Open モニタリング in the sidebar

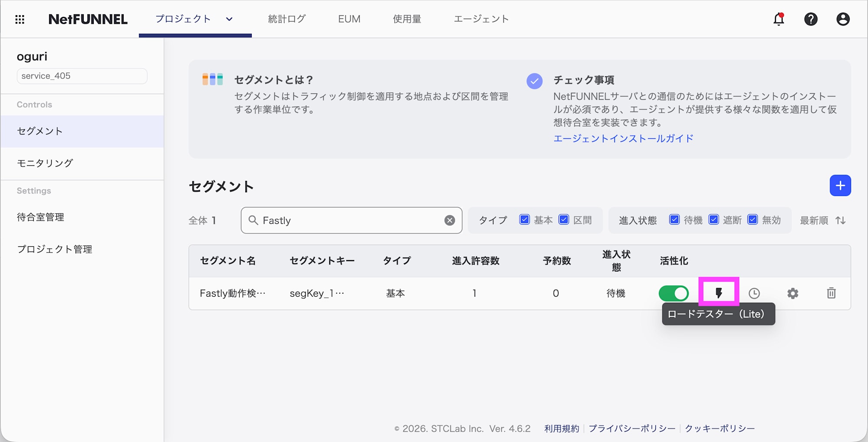(x=45, y=164)
